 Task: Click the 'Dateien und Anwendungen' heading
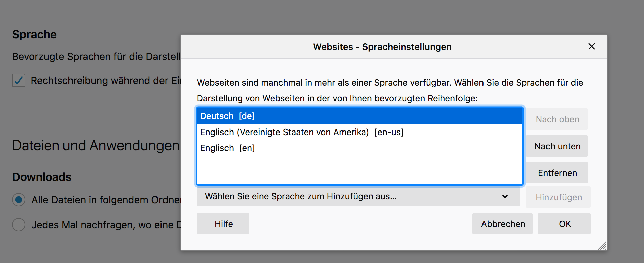coord(96,146)
